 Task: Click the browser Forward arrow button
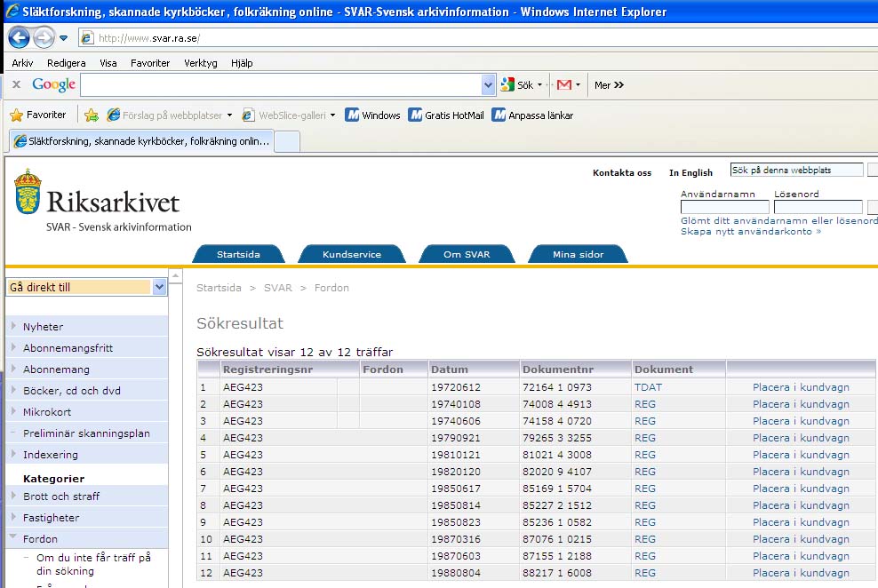(x=44, y=38)
